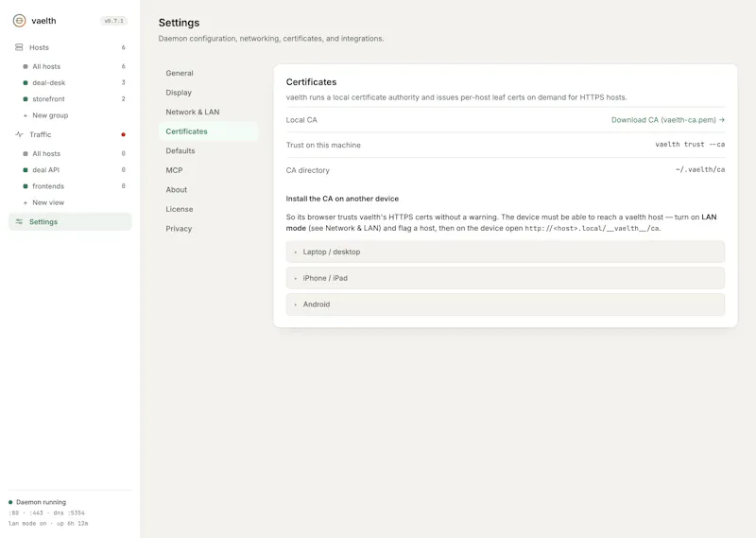Select the deal API traffic view
This screenshot has width=756, height=538.
[70, 170]
